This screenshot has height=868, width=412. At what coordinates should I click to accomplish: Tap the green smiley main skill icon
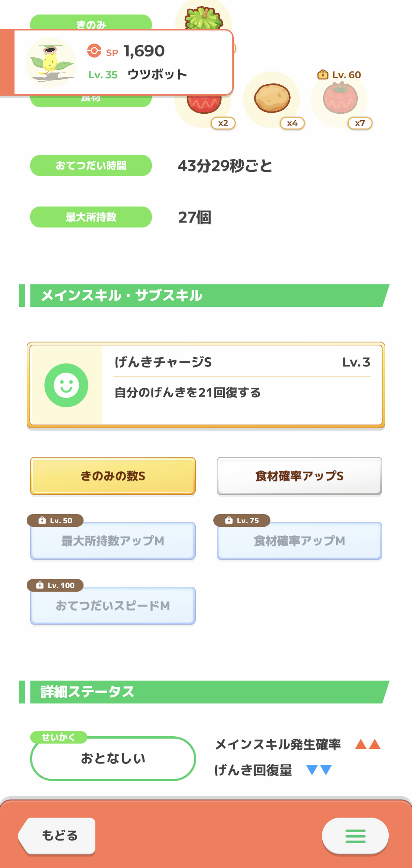pyautogui.click(x=66, y=385)
